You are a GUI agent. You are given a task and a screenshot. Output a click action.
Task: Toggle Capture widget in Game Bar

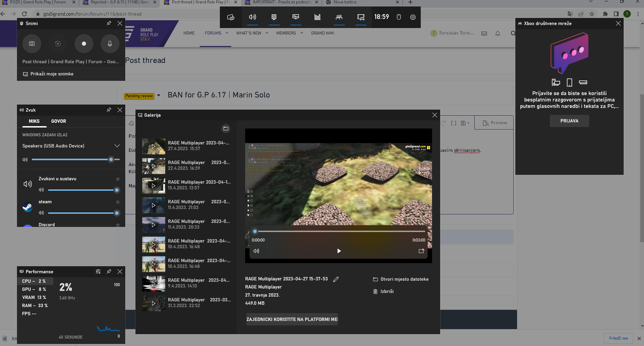[x=274, y=17]
